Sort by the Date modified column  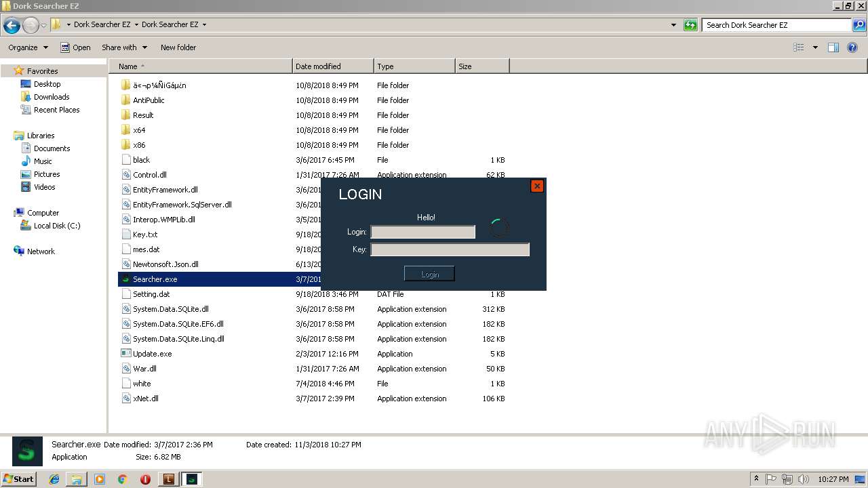click(x=333, y=66)
